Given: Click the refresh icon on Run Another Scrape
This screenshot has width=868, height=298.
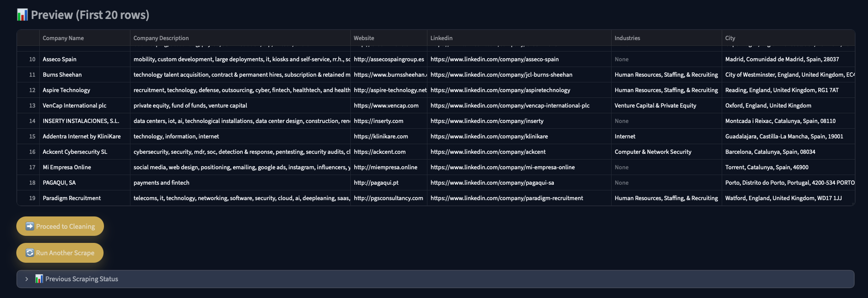Looking at the screenshot, I should click(x=30, y=253).
